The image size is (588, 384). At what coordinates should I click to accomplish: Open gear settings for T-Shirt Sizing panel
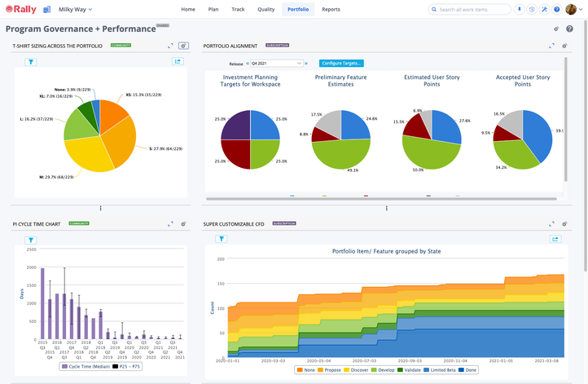(x=183, y=46)
